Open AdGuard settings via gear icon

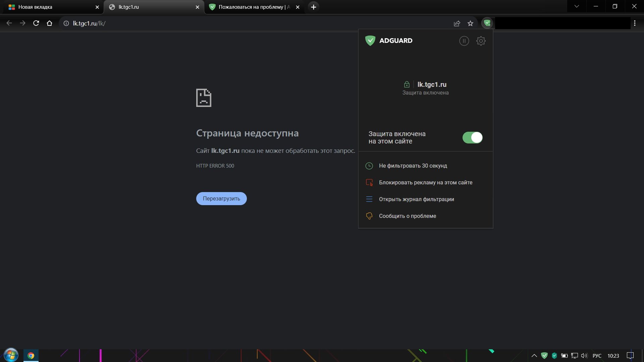tap(481, 41)
